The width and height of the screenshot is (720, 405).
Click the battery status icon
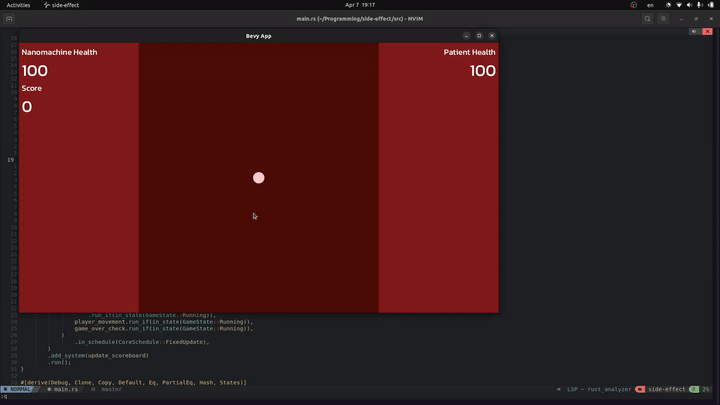click(x=711, y=5)
